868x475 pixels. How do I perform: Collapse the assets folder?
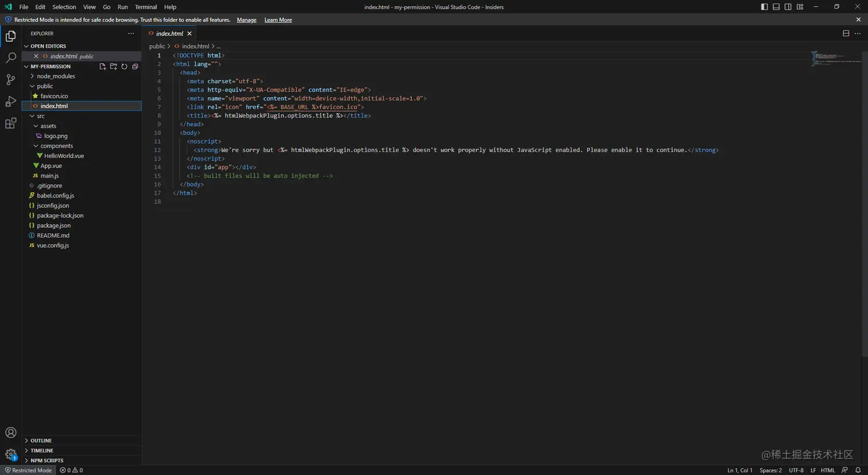tap(82, 126)
